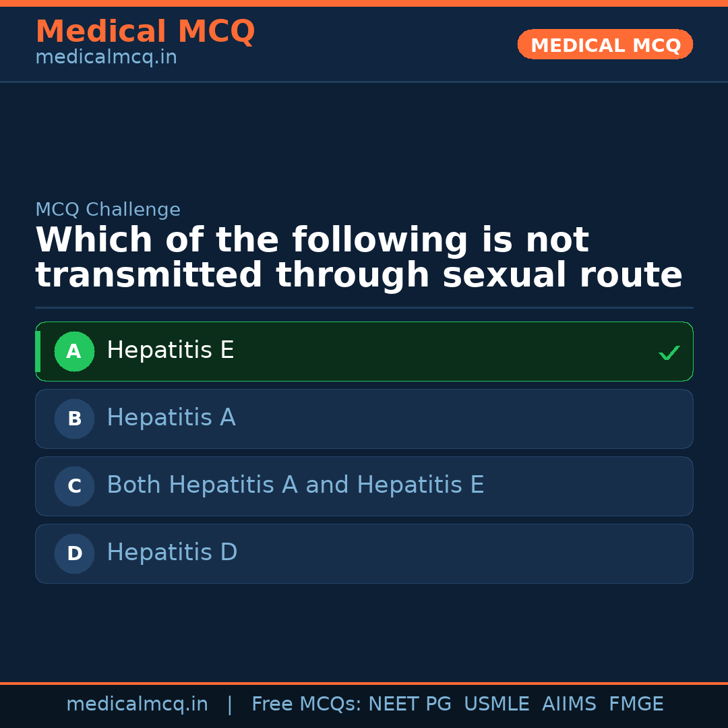Click the question text about sexual route
The height and width of the screenshot is (728, 728).
(359, 258)
